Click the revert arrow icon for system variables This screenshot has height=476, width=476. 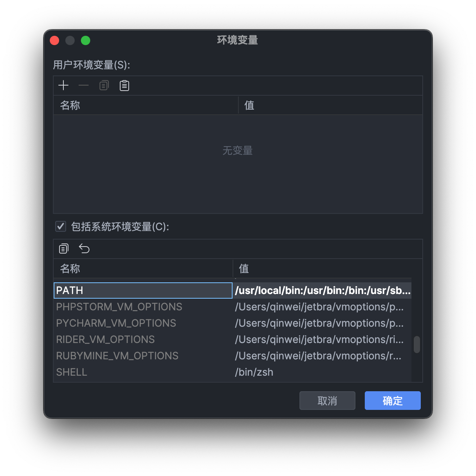click(84, 248)
